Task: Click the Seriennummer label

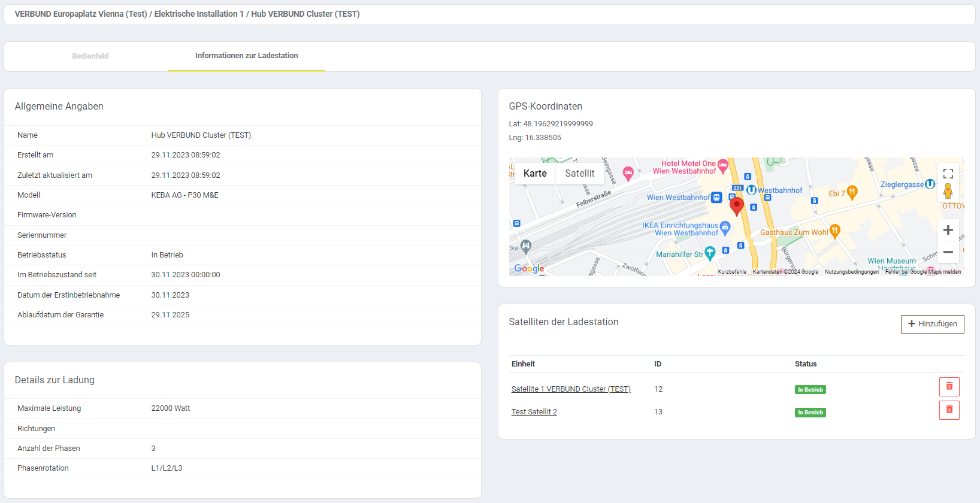Action: pyautogui.click(x=42, y=235)
